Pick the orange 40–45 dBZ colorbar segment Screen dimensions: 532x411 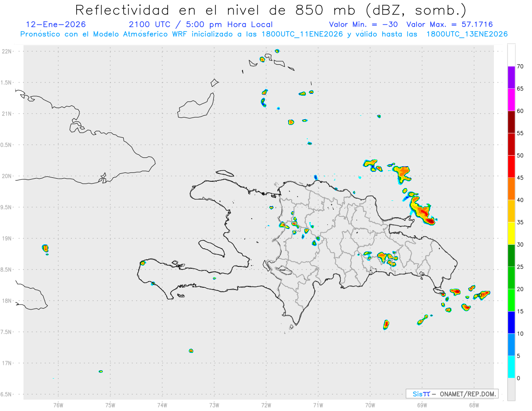[511, 189]
